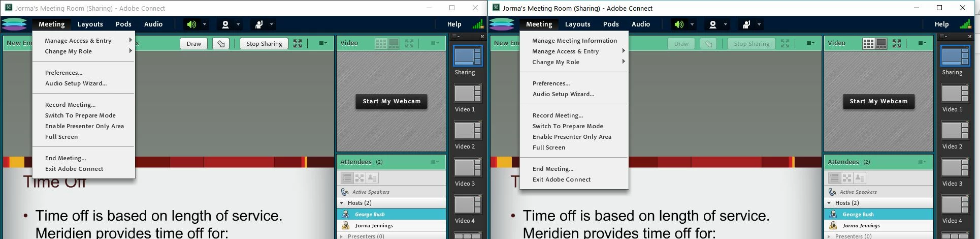Close the layout bar in right window
The width and height of the screenshot is (980, 239).
[970, 37]
